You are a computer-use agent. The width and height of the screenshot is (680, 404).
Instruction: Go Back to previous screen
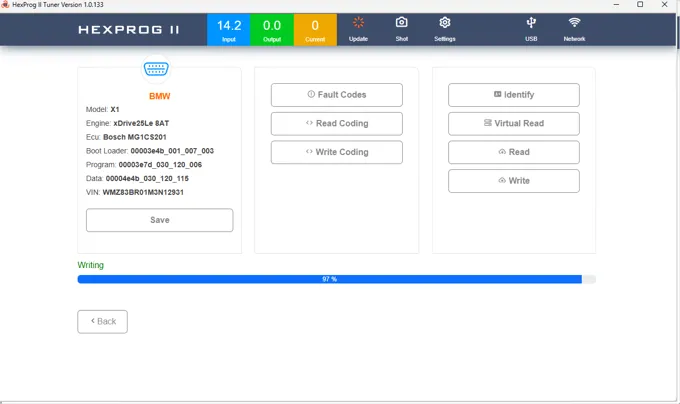[x=102, y=322]
